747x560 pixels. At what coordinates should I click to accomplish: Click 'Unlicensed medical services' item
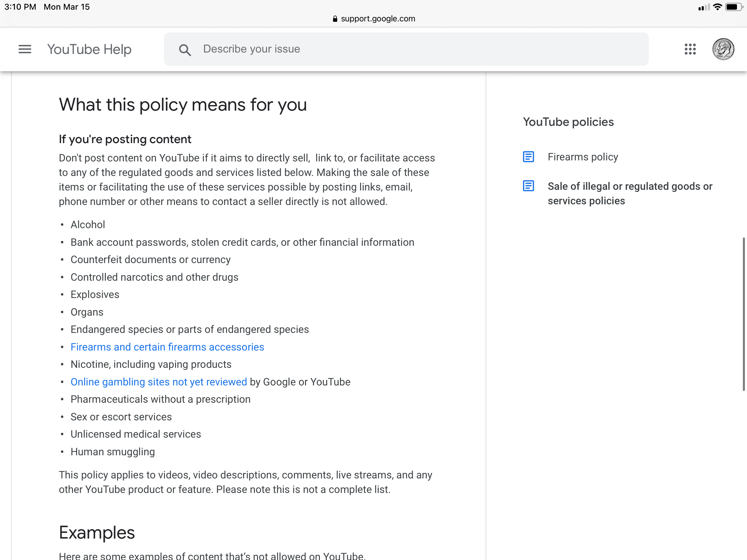coord(136,434)
